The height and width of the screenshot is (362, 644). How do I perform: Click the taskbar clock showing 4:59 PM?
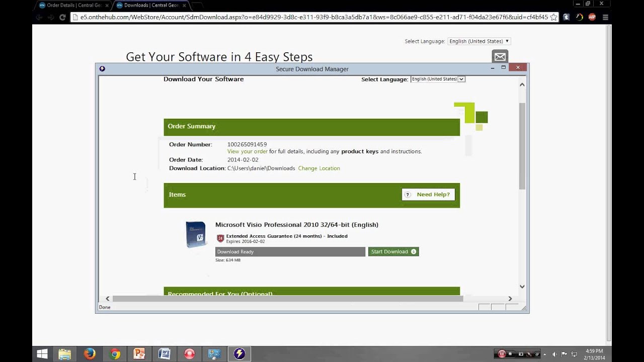coord(594,354)
